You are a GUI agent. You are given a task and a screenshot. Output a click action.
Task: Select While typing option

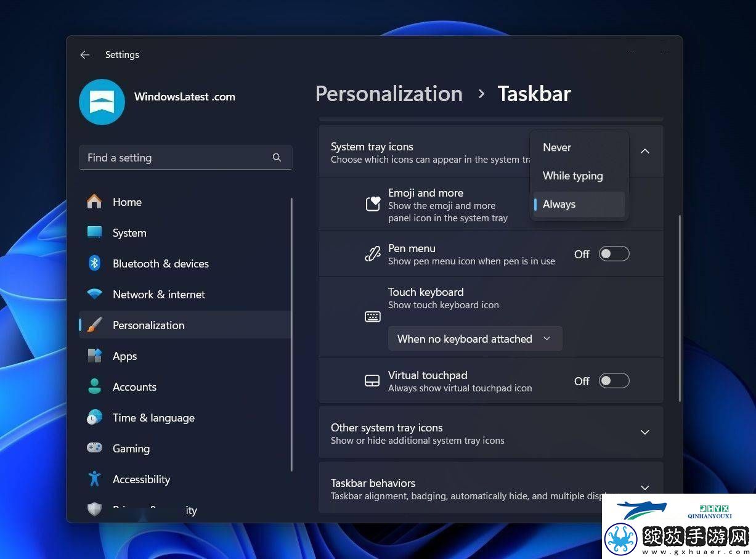coord(579,176)
